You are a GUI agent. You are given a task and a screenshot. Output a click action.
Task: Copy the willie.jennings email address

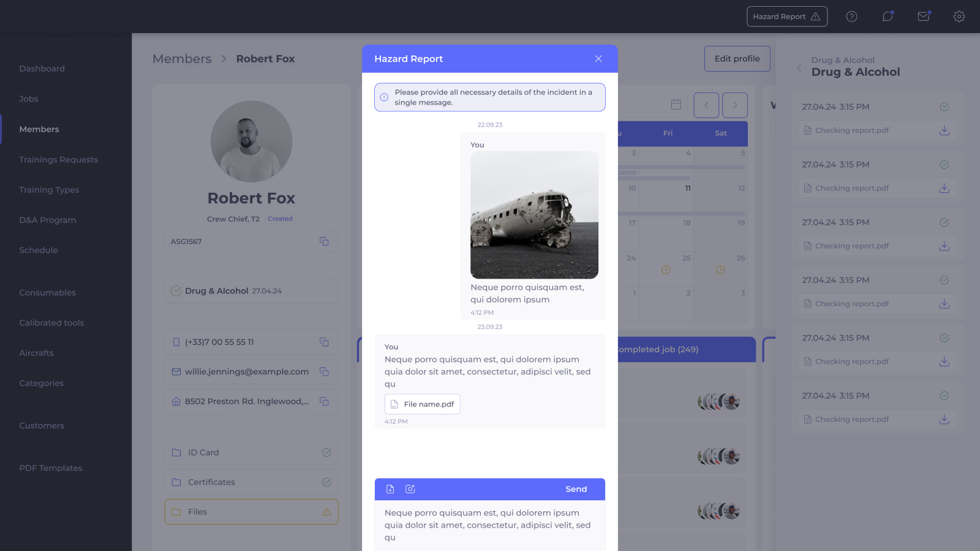click(x=324, y=372)
